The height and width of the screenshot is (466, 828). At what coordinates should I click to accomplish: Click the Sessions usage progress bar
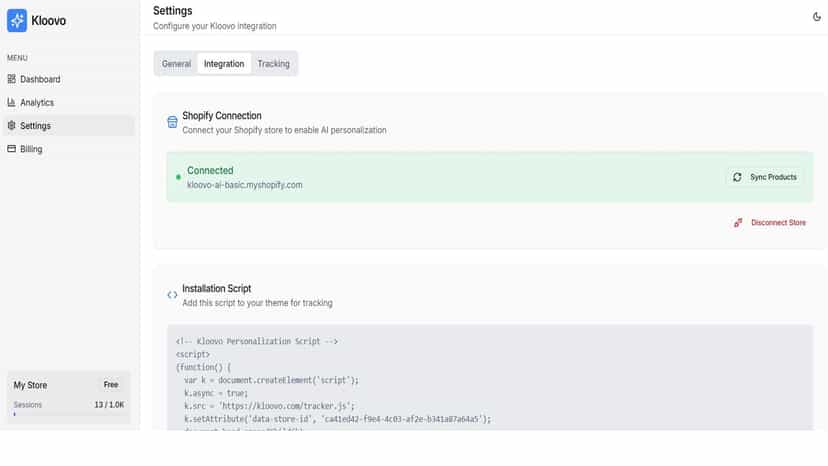pos(69,415)
